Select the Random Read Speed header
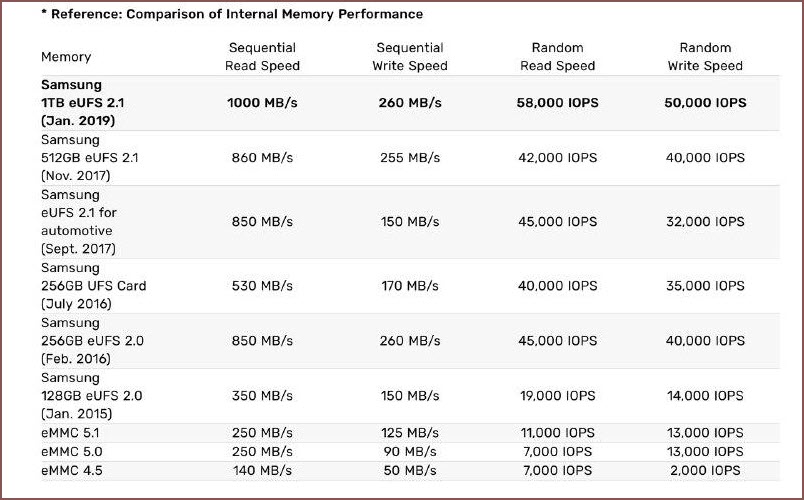This screenshot has width=804, height=500. pos(557,57)
